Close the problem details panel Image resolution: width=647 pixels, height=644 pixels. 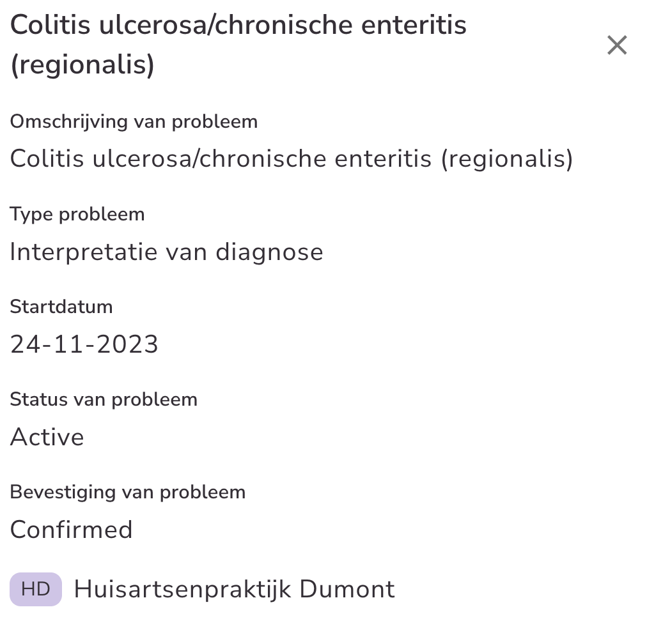click(617, 45)
